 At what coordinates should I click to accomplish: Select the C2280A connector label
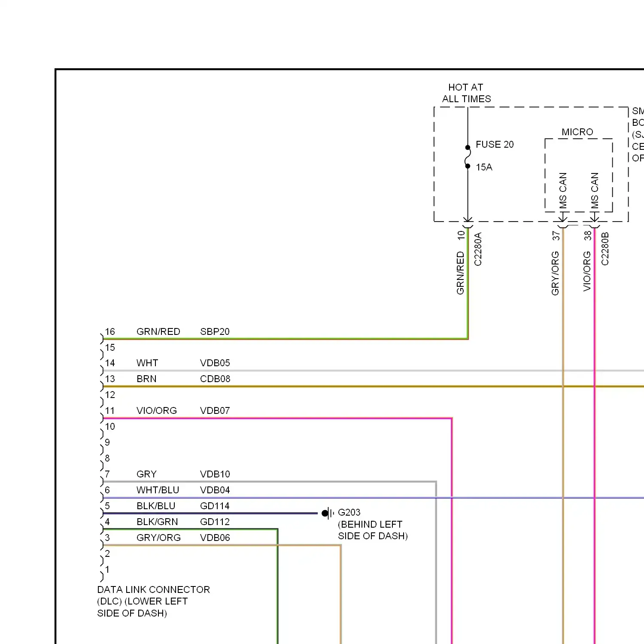coord(478,249)
